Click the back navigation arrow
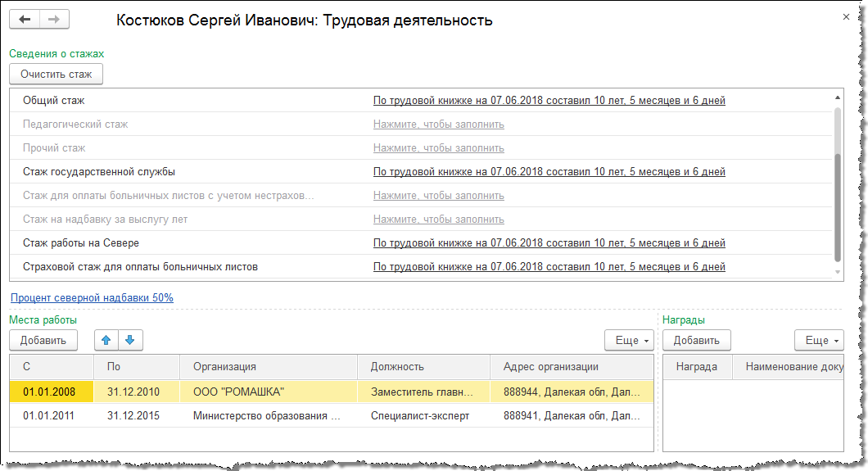Viewport: 868px width, 471px height. pos(25,20)
